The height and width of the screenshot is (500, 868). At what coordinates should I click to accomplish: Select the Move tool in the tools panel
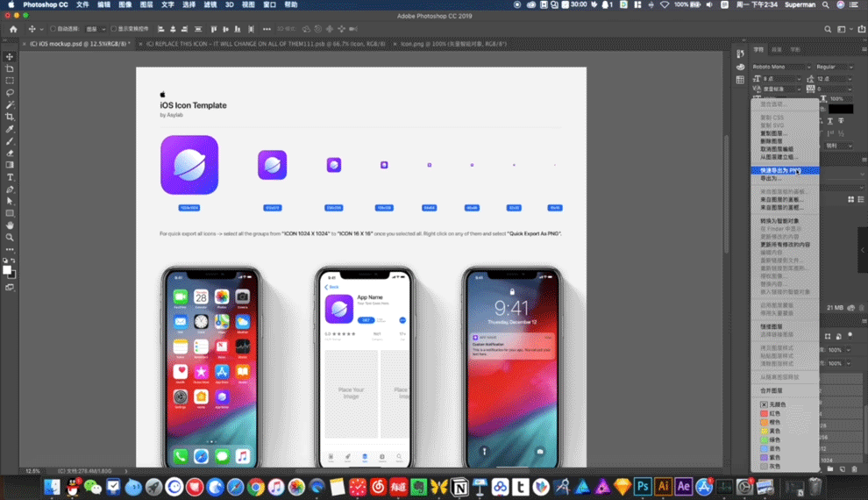[x=10, y=56]
